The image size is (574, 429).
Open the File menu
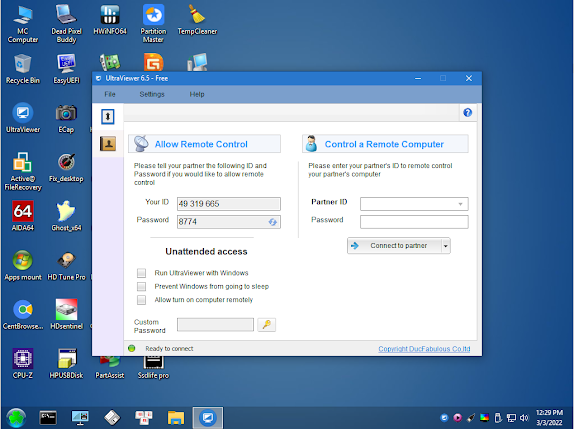coord(110,94)
